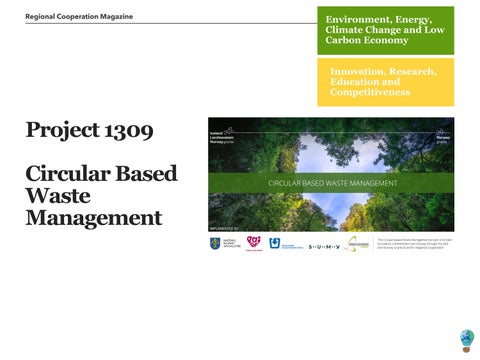Click the Circular Based Waste Management title
480x360 pixels.
click(x=101, y=195)
